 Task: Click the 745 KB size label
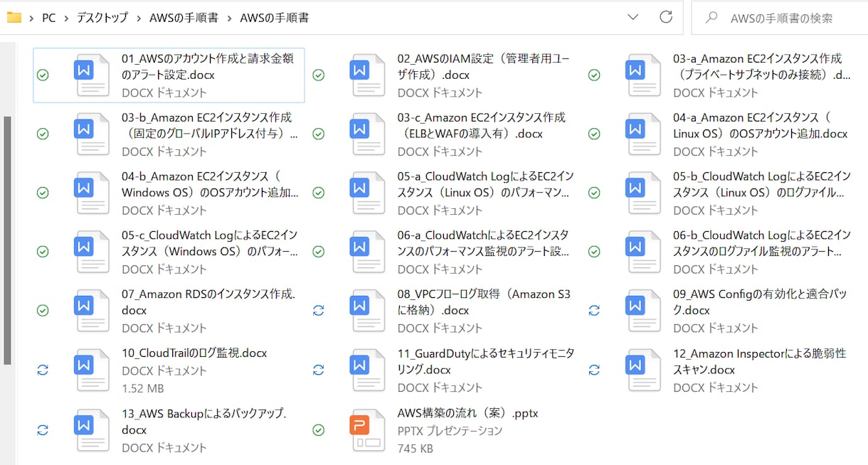tap(415, 449)
